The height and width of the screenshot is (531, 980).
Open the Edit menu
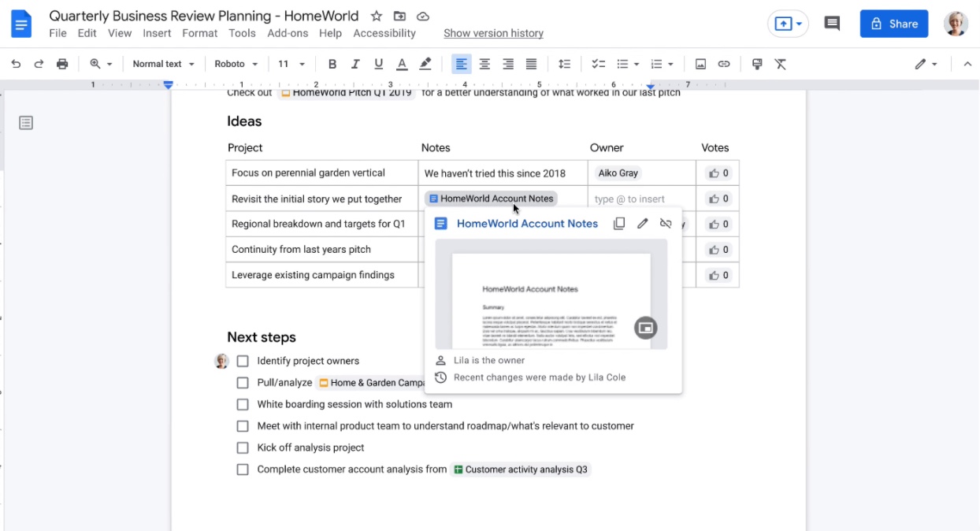pyautogui.click(x=87, y=33)
